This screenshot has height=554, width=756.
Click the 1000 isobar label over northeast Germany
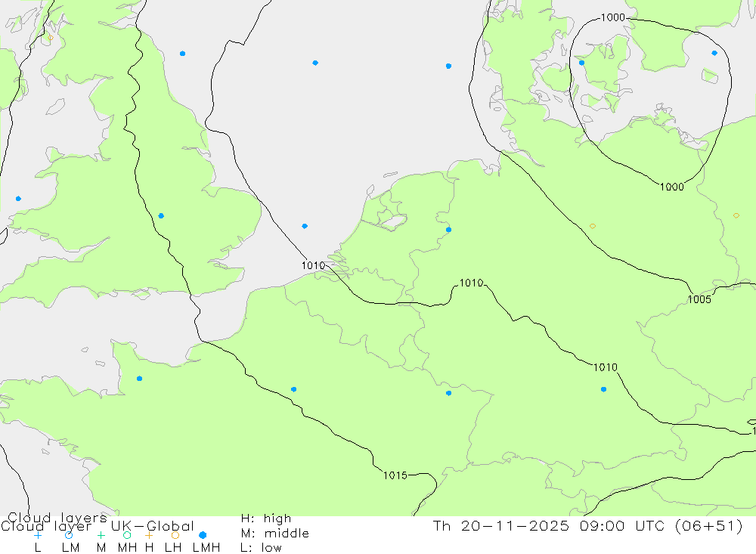click(x=671, y=187)
